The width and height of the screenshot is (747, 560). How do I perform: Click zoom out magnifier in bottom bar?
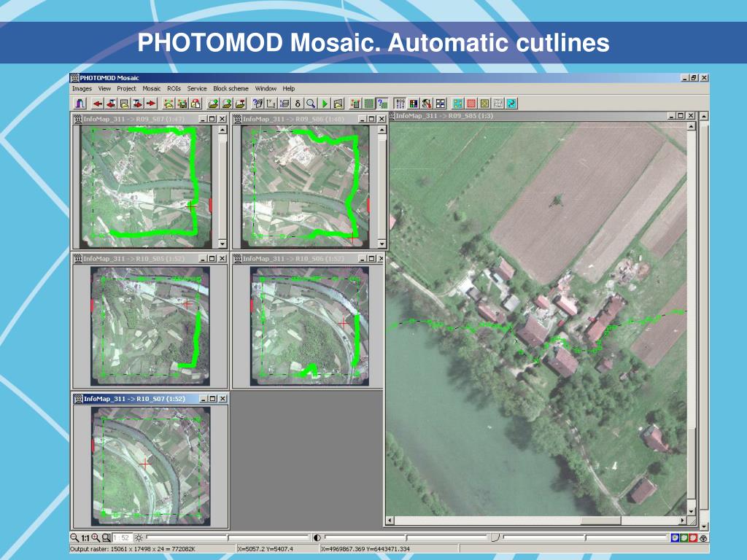75,537
